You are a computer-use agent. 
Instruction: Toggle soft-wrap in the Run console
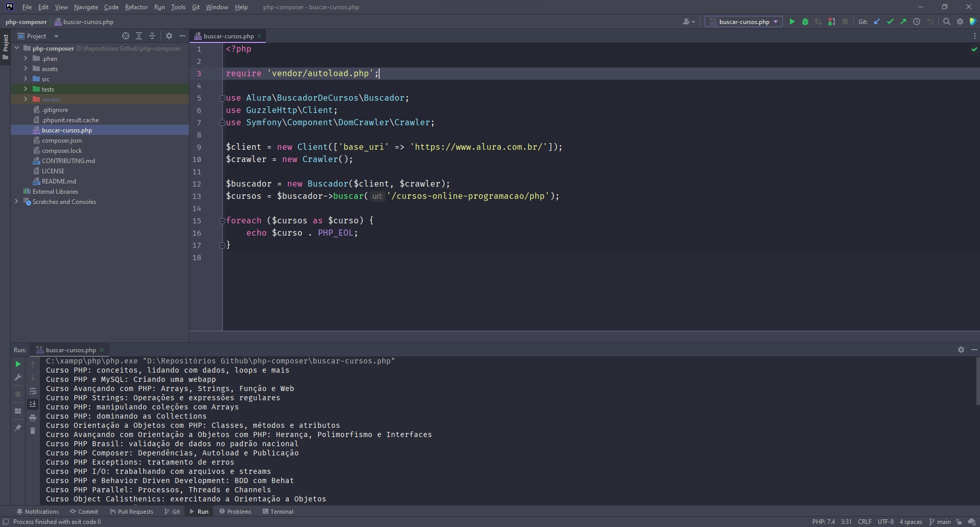click(x=33, y=392)
